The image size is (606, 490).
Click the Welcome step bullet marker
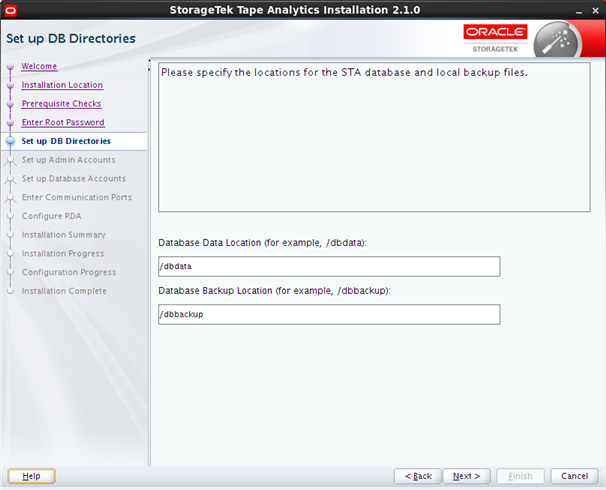(x=10, y=66)
